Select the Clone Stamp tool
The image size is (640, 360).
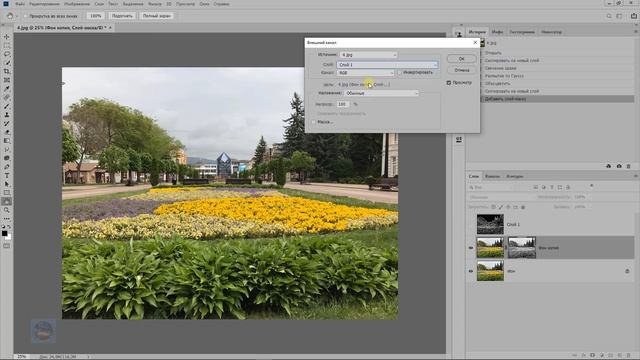point(7,115)
